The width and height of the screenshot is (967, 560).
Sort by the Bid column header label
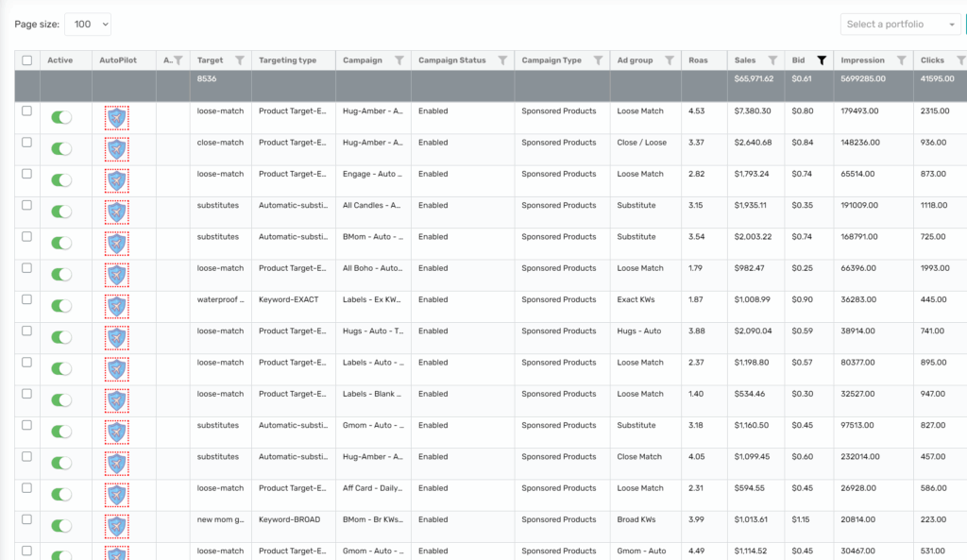point(798,60)
